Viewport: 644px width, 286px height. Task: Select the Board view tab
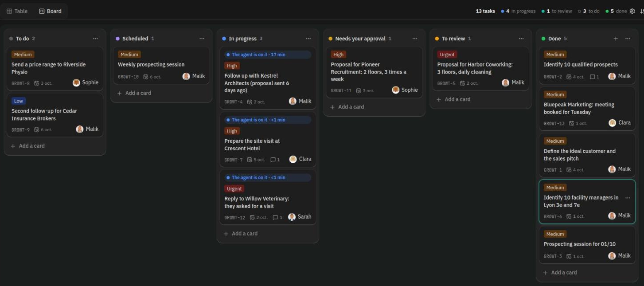(x=50, y=11)
